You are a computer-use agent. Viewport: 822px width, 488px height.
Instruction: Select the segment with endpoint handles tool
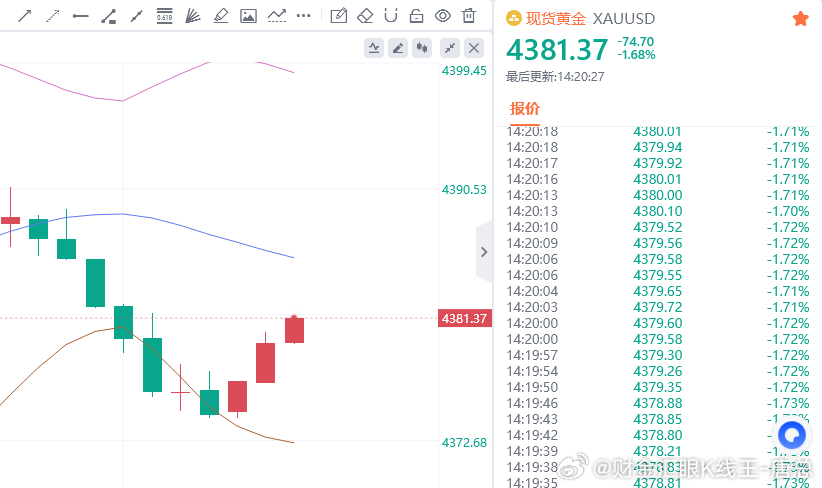click(109, 16)
